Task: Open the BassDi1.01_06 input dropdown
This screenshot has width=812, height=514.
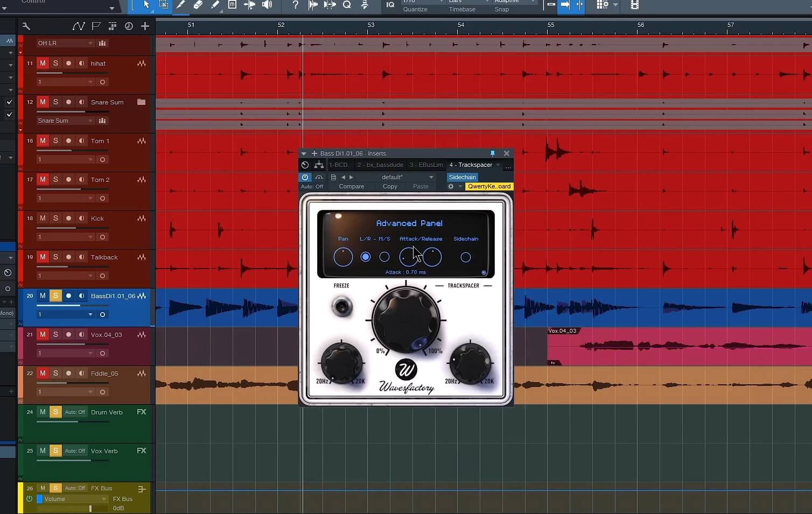Action: pyautogui.click(x=65, y=314)
